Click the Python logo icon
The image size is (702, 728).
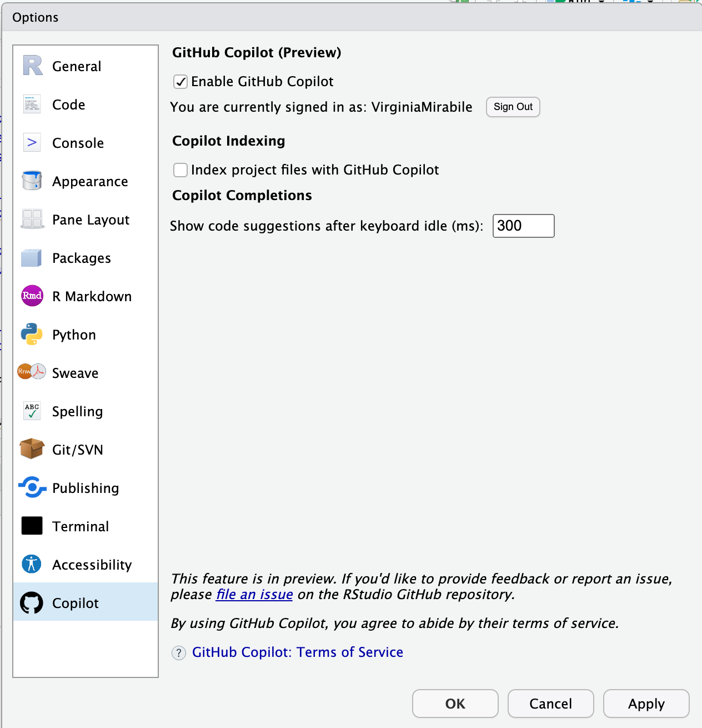pos(32,335)
